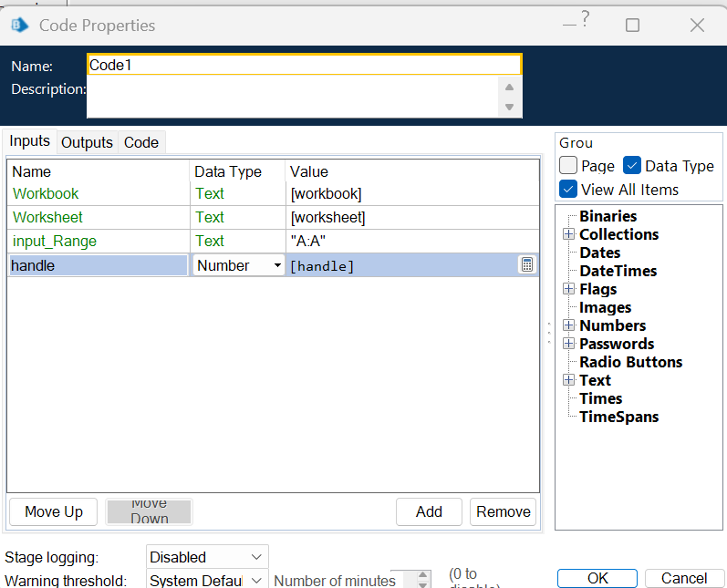This screenshot has height=588, width=727.
Task: Expand the Text tree node
Action: (568, 380)
